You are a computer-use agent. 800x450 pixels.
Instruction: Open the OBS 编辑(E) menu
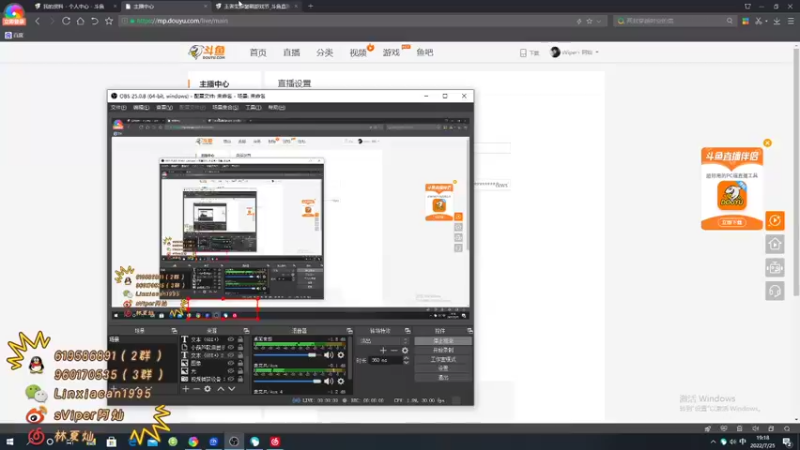(x=141, y=108)
